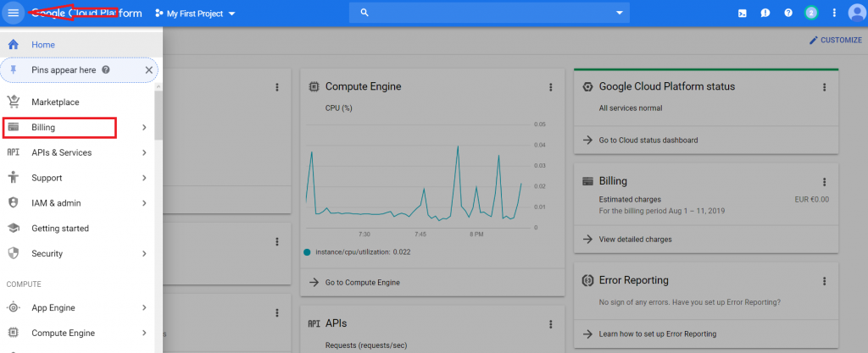Open the APIs card options menu

click(550, 324)
